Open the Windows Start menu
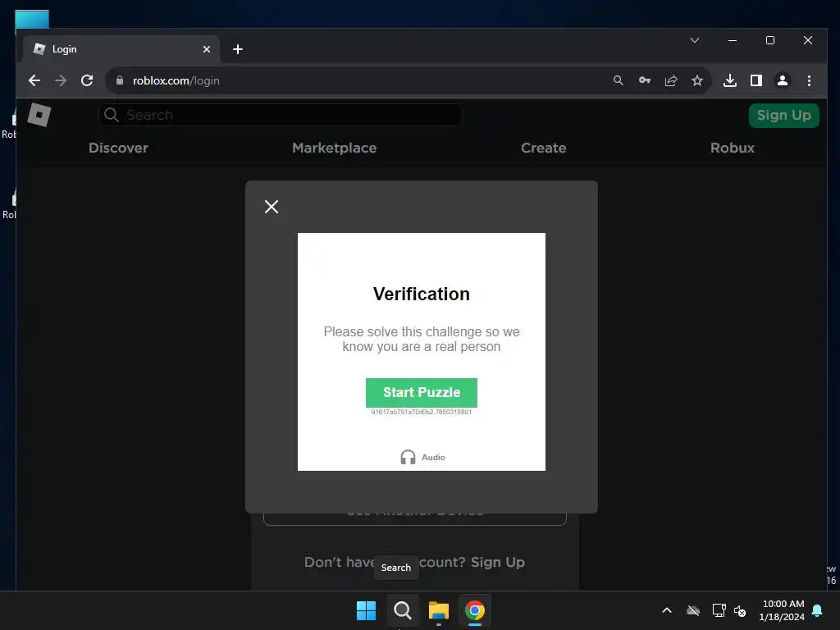The width and height of the screenshot is (840, 630). [367, 610]
